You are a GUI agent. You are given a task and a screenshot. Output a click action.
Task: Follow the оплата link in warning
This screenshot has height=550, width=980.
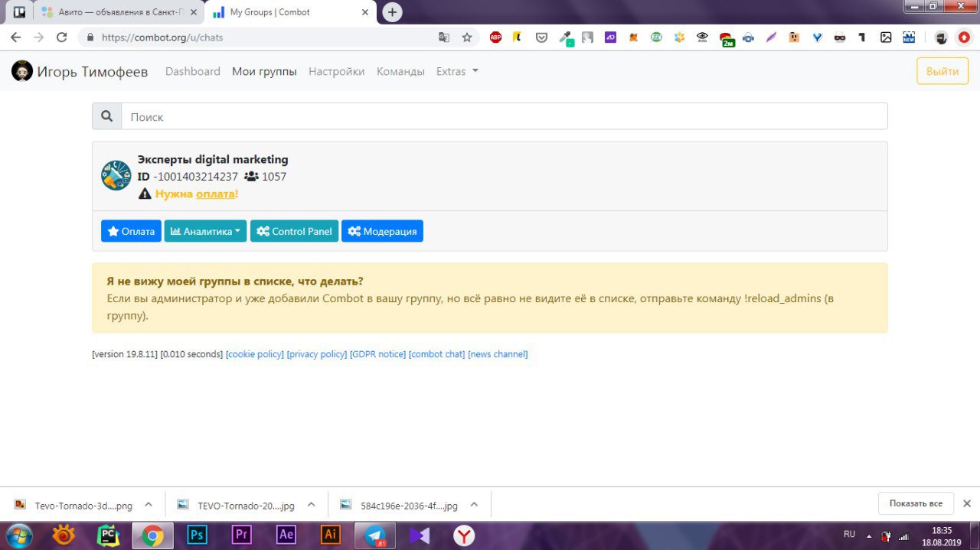click(215, 194)
